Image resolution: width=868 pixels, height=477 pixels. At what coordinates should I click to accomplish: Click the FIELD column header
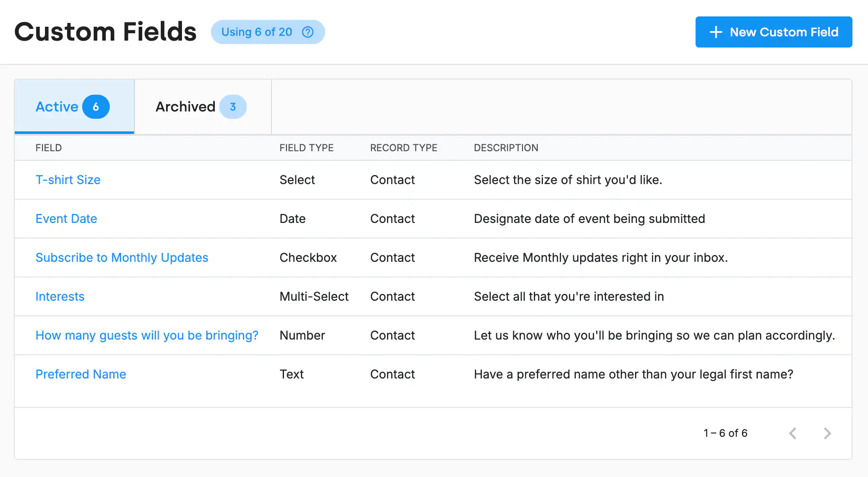coord(48,148)
